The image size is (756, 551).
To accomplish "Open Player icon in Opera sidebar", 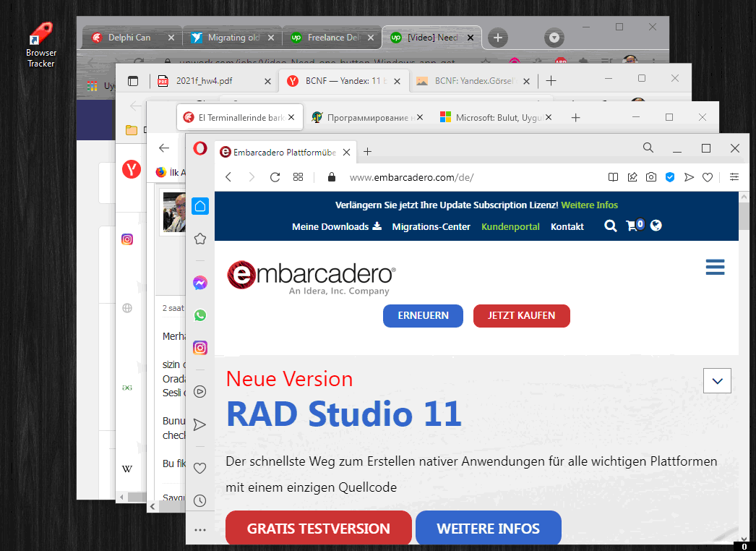I will (x=200, y=391).
